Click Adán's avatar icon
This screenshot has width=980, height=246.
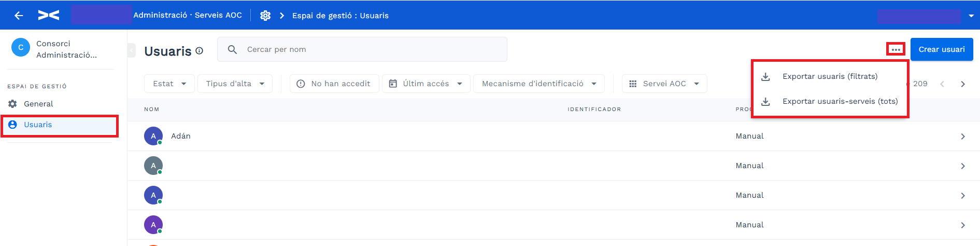point(153,136)
